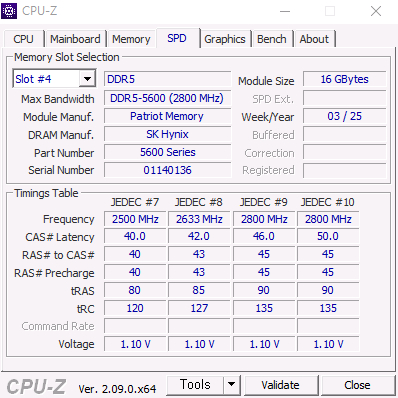Image resolution: width=398 pixels, height=398 pixels.
Task: Open the Bench tab
Action: tap(272, 39)
